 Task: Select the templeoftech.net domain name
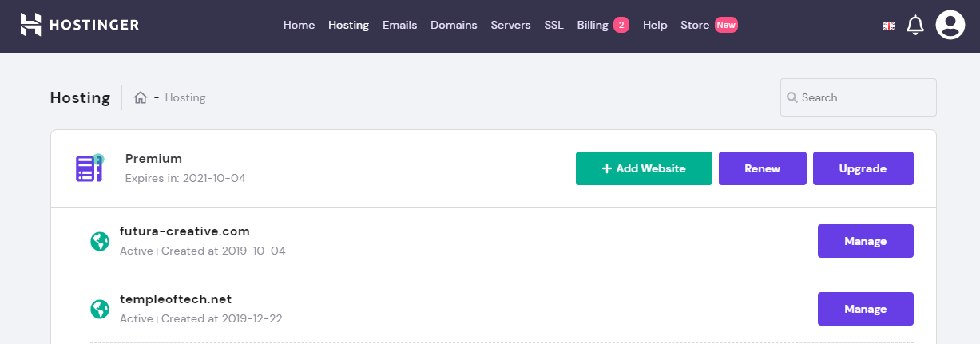(176, 299)
